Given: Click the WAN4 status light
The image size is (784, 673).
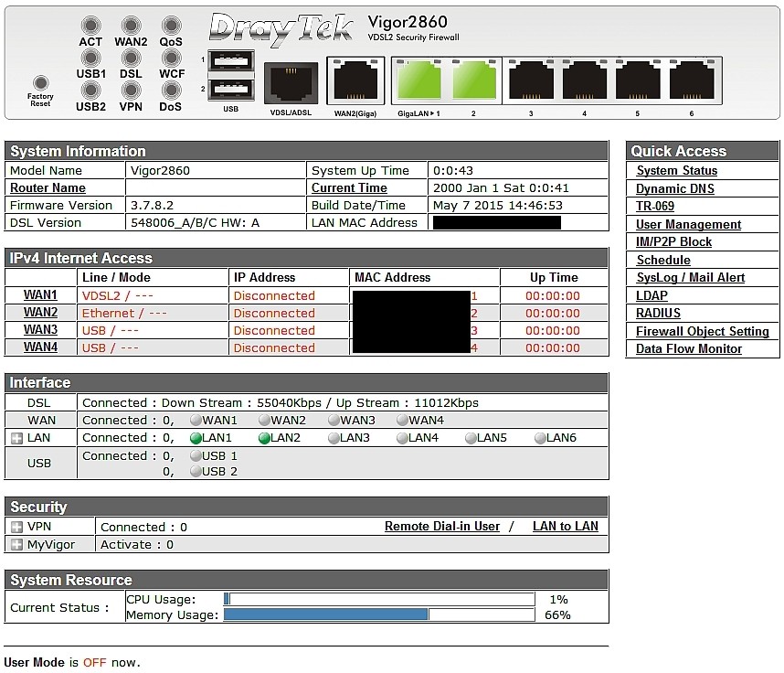Looking at the screenshot, I should [403, 420].
